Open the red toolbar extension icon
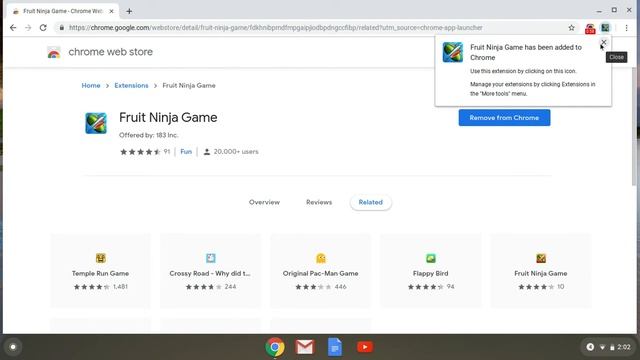The height and width of the screenshot is (360, 640). pyautogui.click(x=590, y=28)
